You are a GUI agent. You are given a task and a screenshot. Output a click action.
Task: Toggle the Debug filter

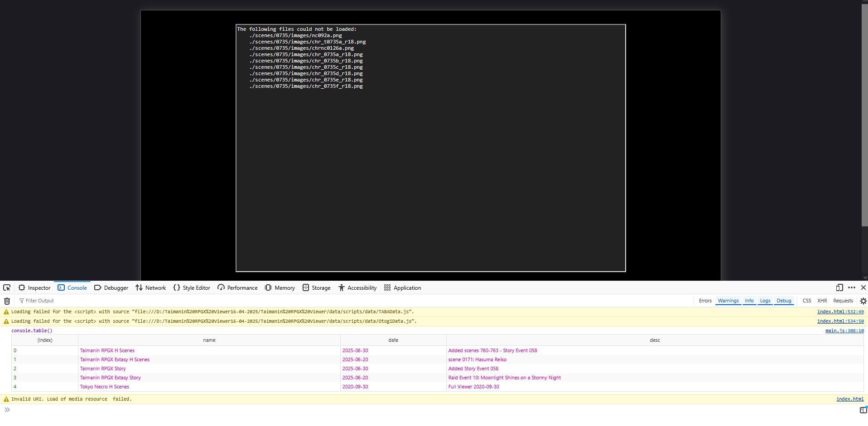coord(784,301)
